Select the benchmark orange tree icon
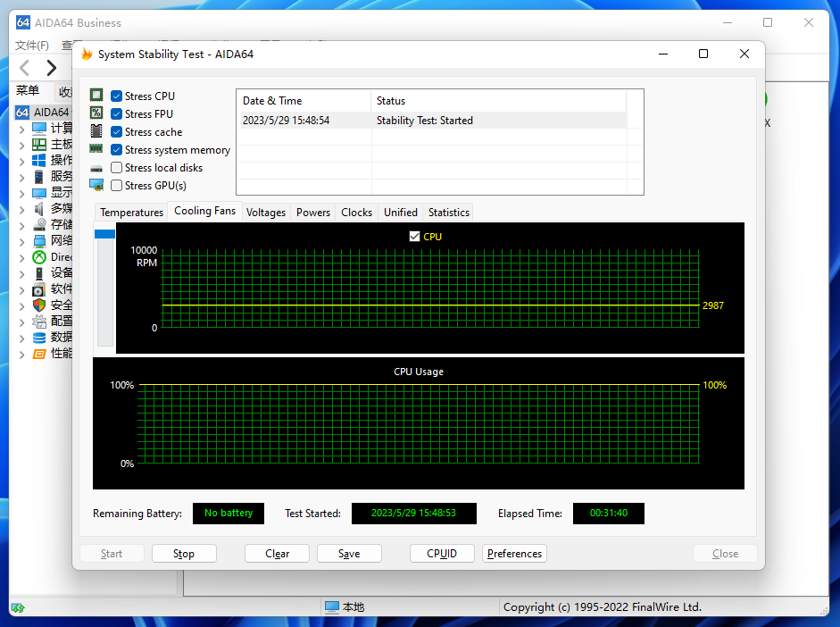The height and width of the screenshot is (627, 840). click(x=39, y=354)
